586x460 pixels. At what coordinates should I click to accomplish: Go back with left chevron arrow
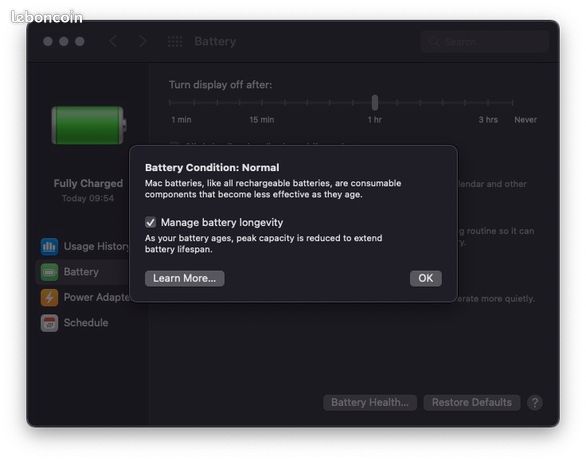pos(113,41)
